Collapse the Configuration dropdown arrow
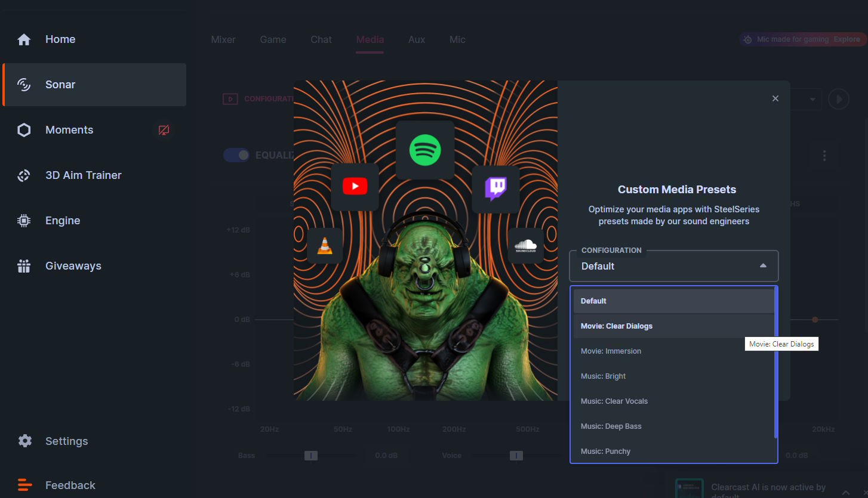This screenshot has height=498, width=868. coord(763,266)
